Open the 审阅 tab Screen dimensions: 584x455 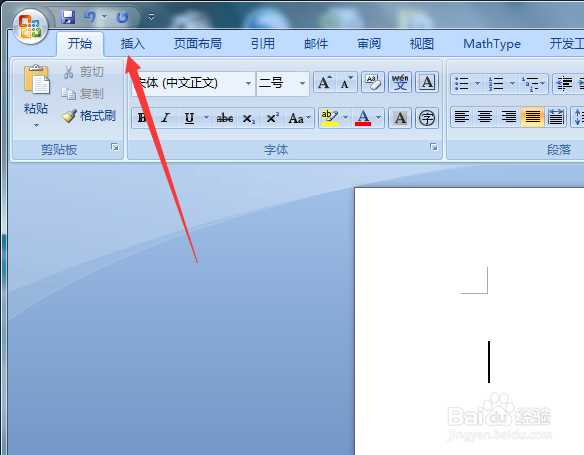[369, 44]
